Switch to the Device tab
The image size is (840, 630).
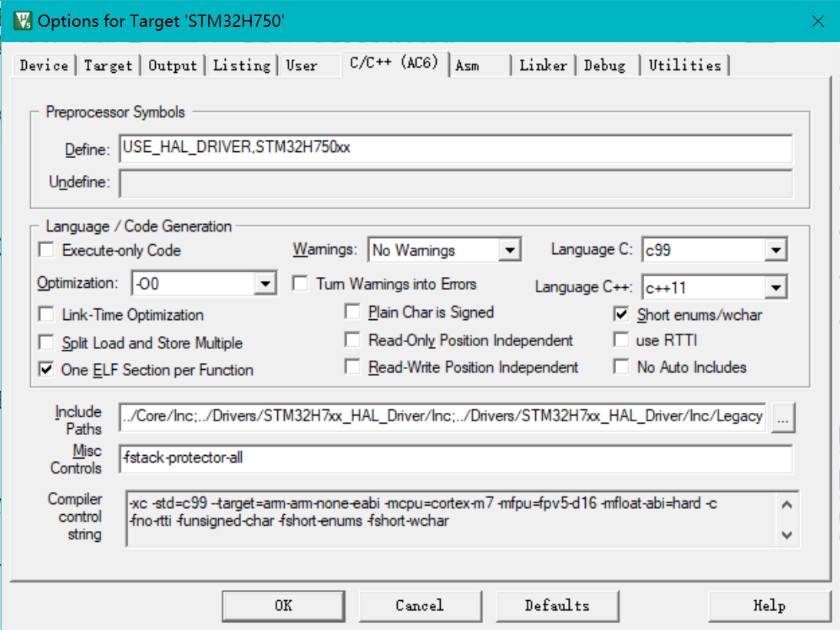coord(44,65)
